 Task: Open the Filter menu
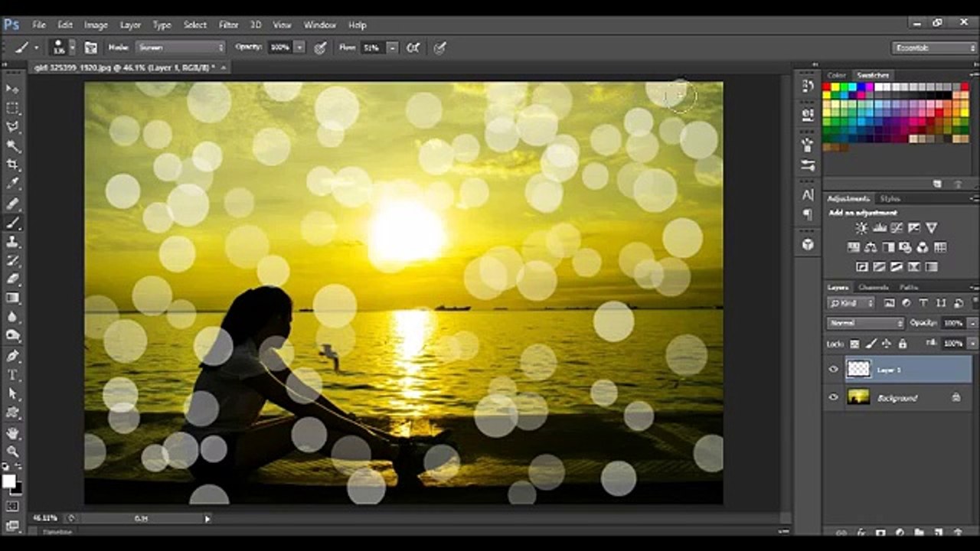229,24
